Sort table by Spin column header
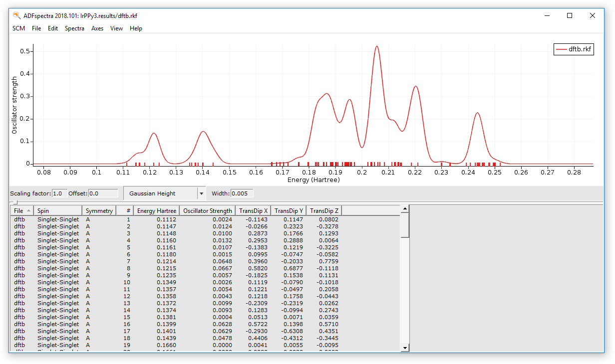 (x=58, y=211)
